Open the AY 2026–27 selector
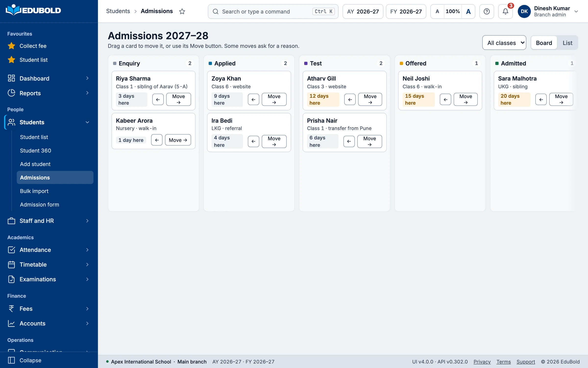Screen dimensions: 588x368 (x=363, y=12)
